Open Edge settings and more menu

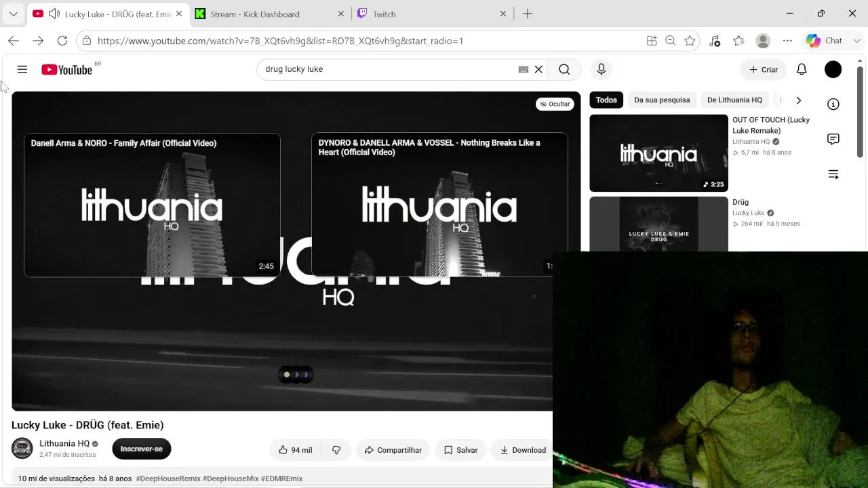coord(787,41)
